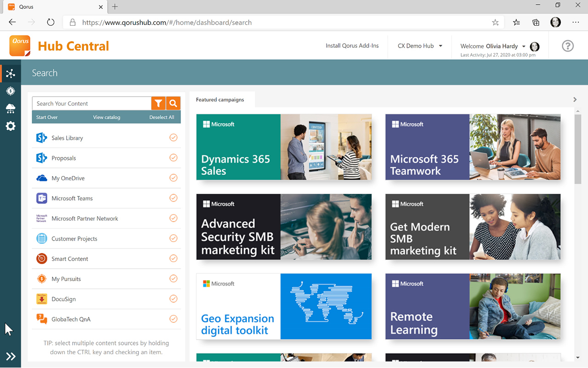Expand the sidebar with double chevron
The height and width of the screenshot is (368, 588).
pos(11,356)
